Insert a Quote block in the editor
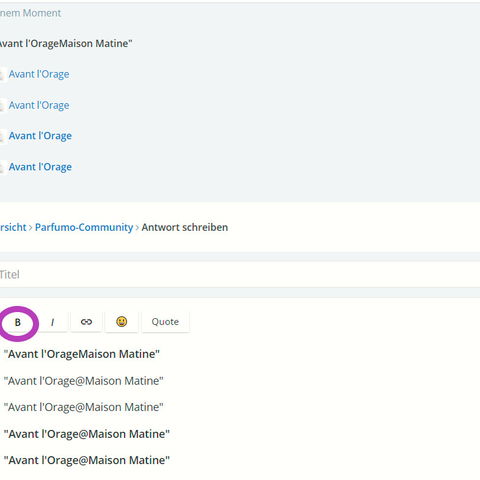The height and width of the screenshot is (480, 480). [165, 322]
